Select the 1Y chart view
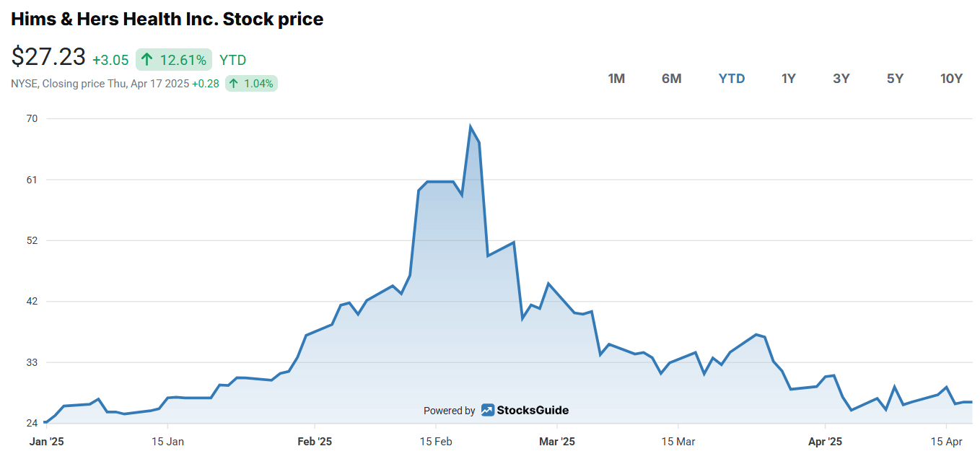980x459 pixels. coord(788,78)
